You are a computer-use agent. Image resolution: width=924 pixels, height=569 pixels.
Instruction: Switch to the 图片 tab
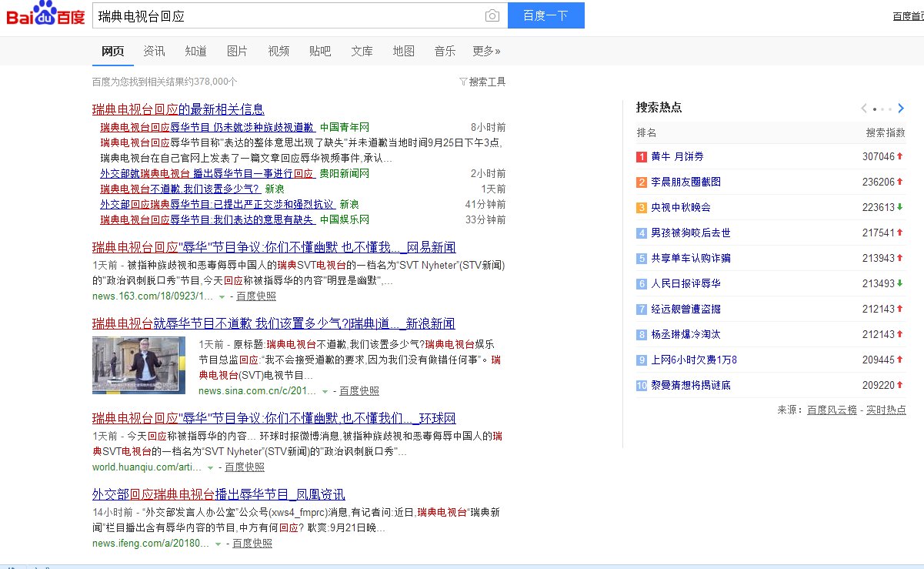(237, 52)
